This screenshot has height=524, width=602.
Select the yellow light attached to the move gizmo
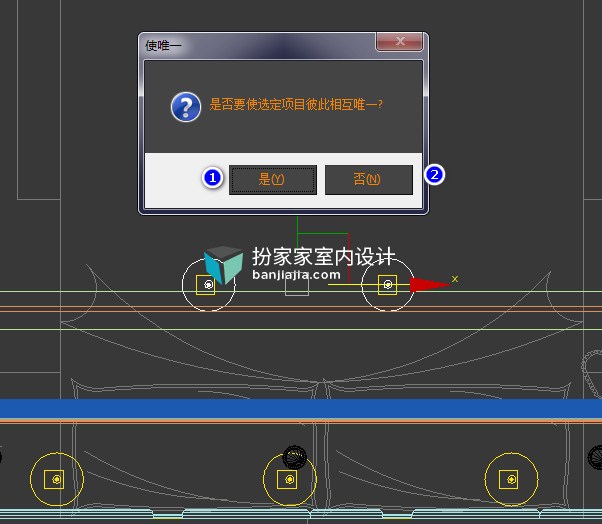pyautogui.click(x=388, y=284)
